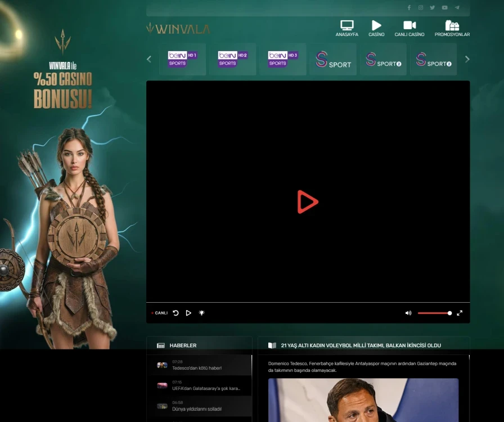Screen dimensions: 504x422
Task: Click thumbnail next to Tedesco'dan kötü haber
Action: click(162, 365)
